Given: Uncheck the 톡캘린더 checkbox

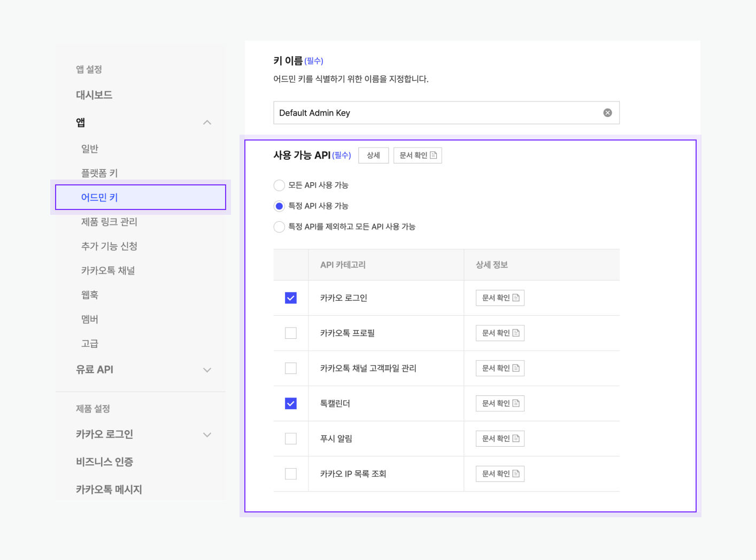Looking at the screenshot, I should click(290, 403).
